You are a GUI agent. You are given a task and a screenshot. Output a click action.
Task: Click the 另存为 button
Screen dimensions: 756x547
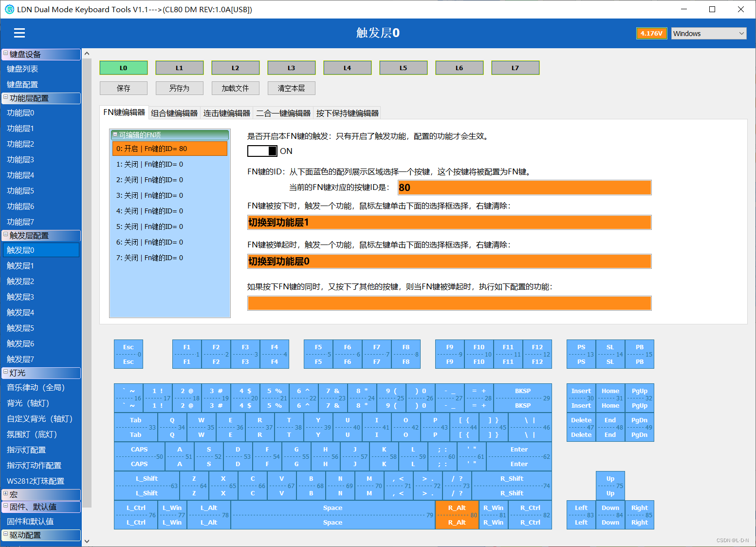[180, 88]
